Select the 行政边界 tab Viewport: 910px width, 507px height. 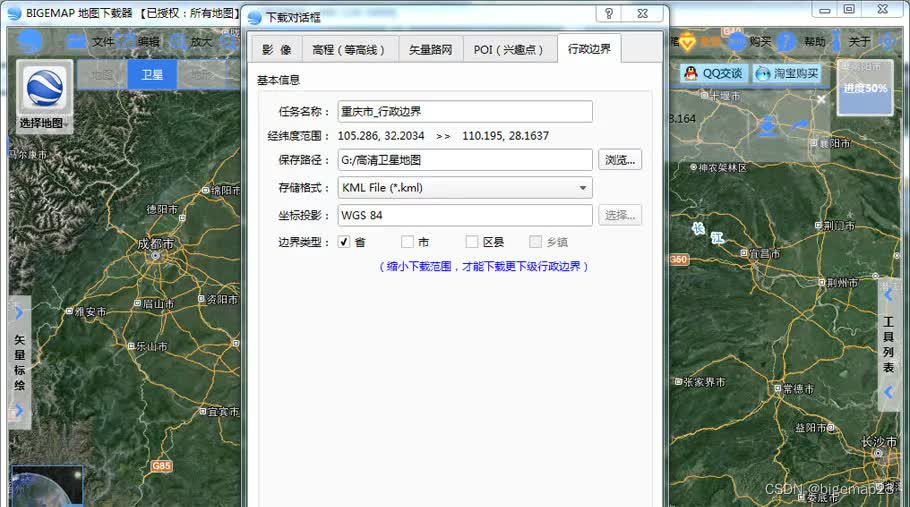589,49
